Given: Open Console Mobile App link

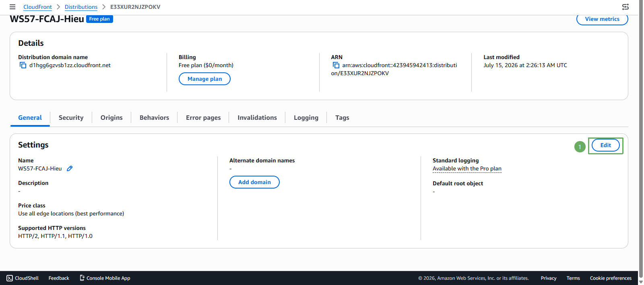Looking at the screenshot, I should pyautogui.click(x=105, y=278).
